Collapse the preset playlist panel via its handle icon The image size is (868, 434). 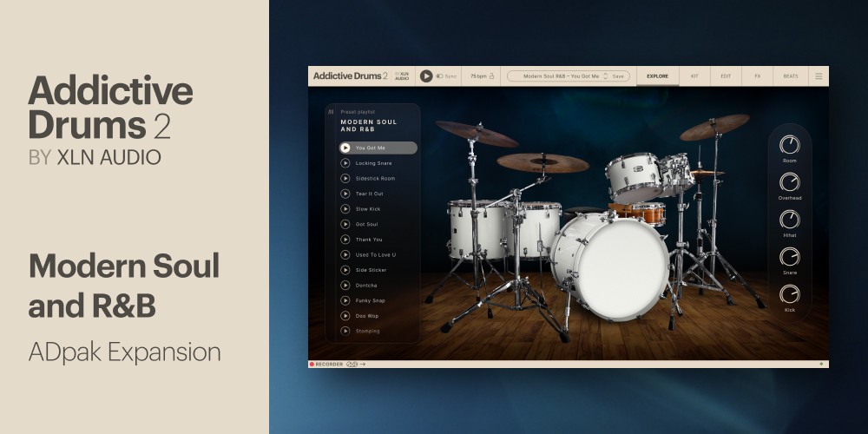pos(331,112)
